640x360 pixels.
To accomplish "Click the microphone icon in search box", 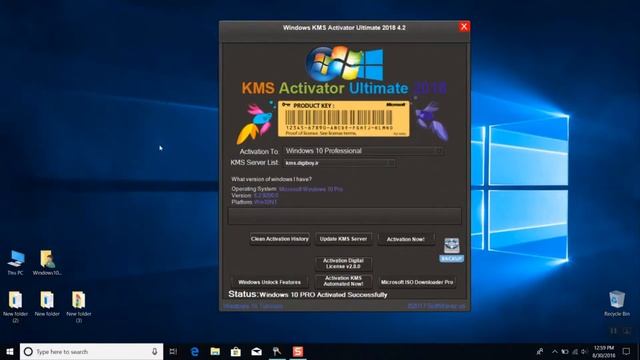I will [155, 351].
